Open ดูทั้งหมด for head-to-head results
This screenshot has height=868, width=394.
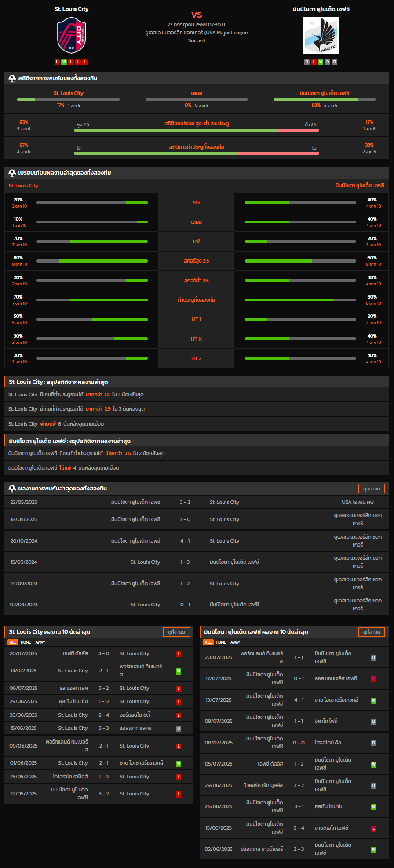point(372,489)
